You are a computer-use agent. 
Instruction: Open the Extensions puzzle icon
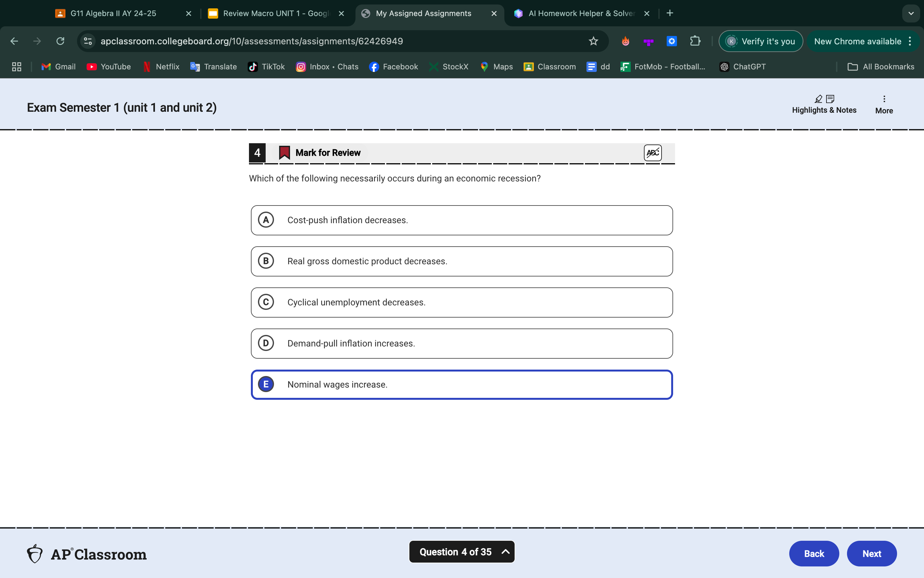695,41
